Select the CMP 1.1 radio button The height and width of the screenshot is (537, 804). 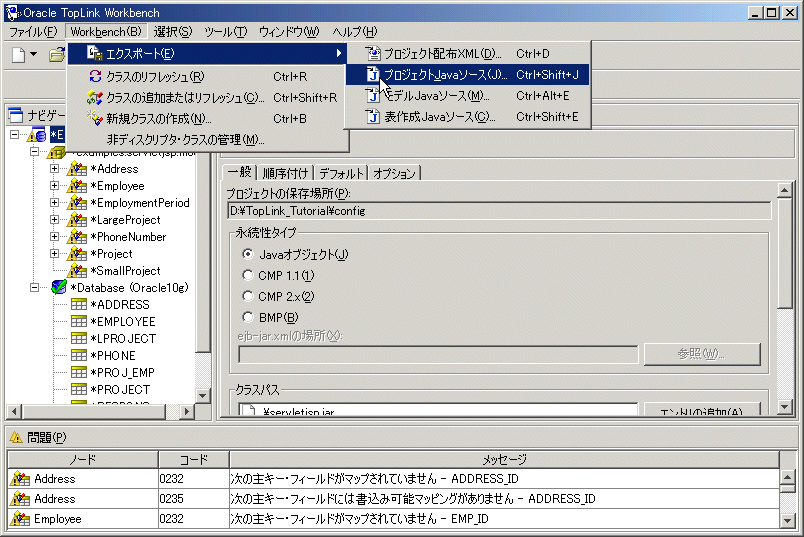click(248, 275)
